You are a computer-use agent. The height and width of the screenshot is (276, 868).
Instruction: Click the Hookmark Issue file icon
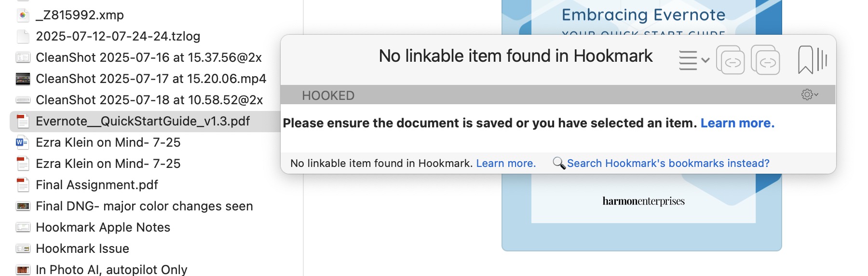(x=23, y=248)
